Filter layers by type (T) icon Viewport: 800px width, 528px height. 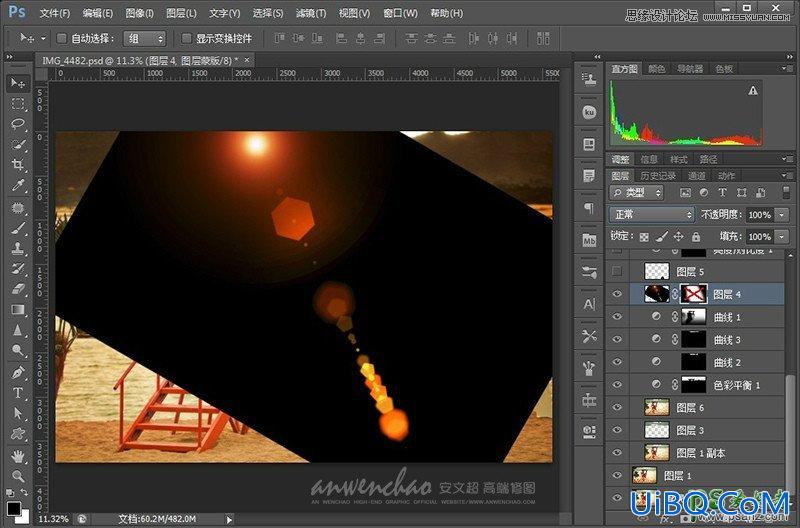[x=722, y=192]
